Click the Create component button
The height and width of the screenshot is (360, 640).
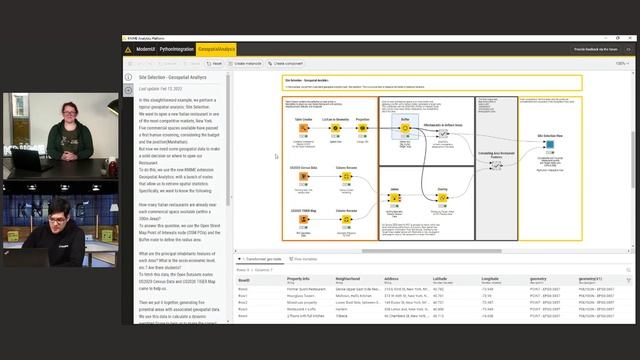point(285,64)
